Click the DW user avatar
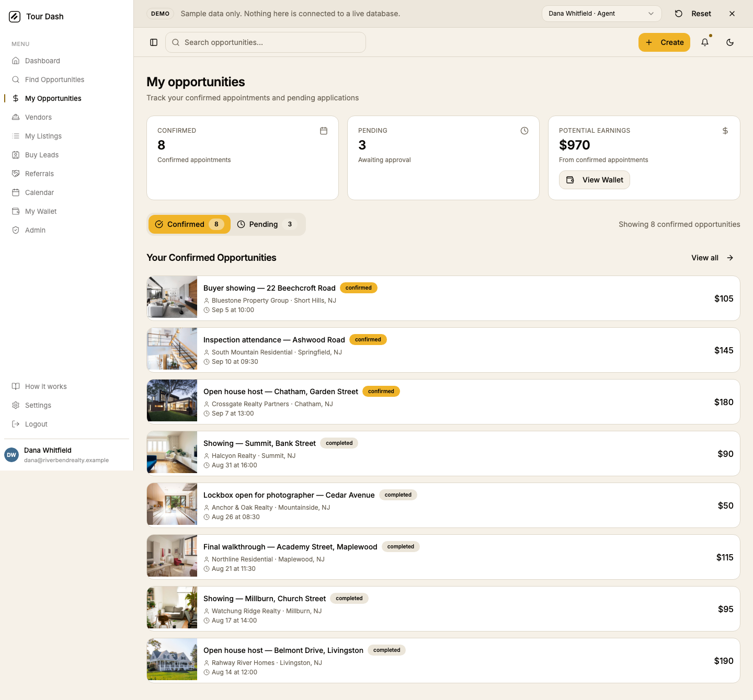 coord(12,455)
